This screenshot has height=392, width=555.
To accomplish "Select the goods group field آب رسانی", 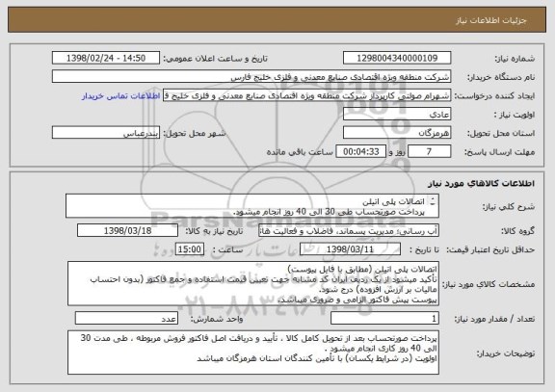I will coord(349,231).
